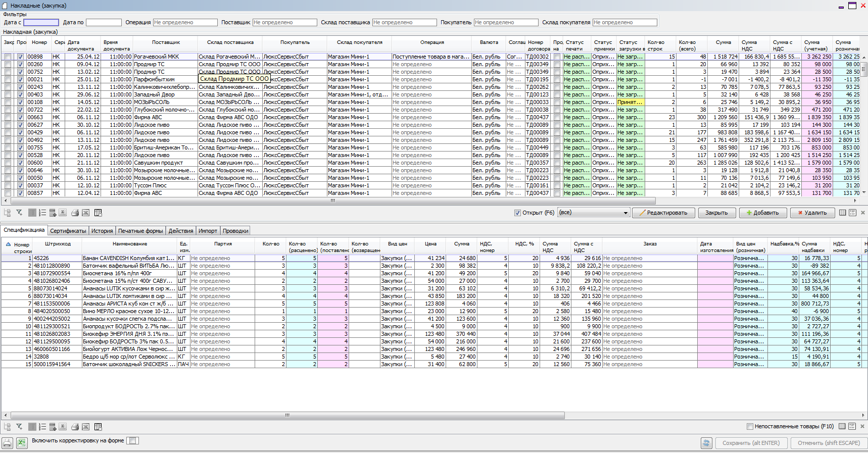Screen dimensions: 868x453
Task: Uncheck the Открыт (F6) checkbox
Action: [517, 213]
